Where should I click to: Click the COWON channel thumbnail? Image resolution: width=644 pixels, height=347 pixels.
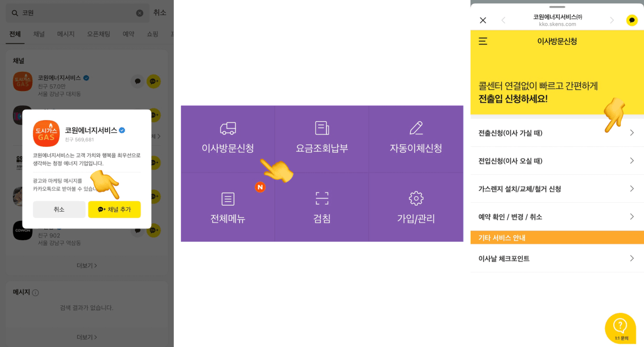[x=22, y=230]
